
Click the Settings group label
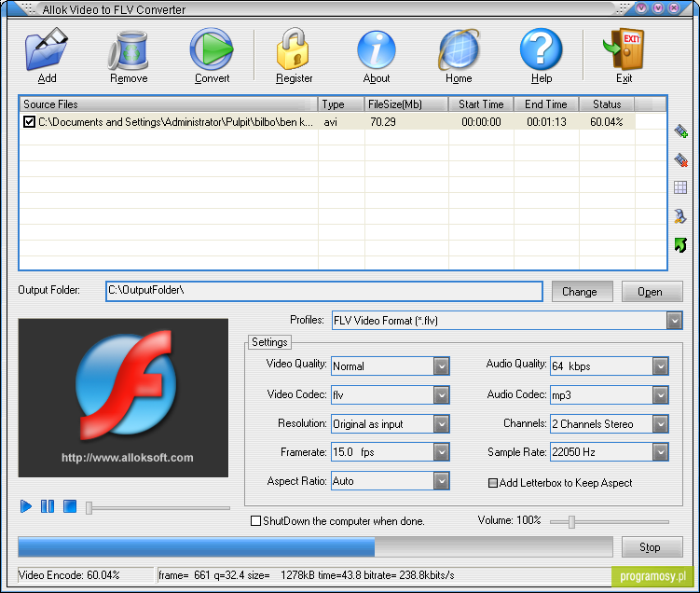(x=269, y=342)
